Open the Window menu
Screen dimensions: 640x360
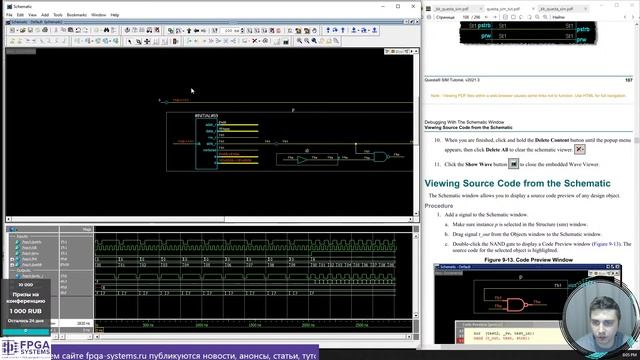[98, 15]
